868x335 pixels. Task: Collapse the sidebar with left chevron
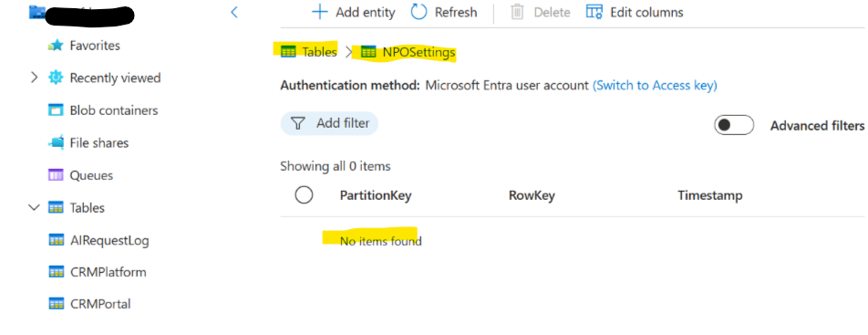234,12
